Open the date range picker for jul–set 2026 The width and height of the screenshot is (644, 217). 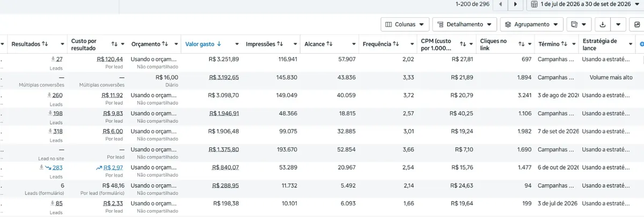[x=585, y=4]
